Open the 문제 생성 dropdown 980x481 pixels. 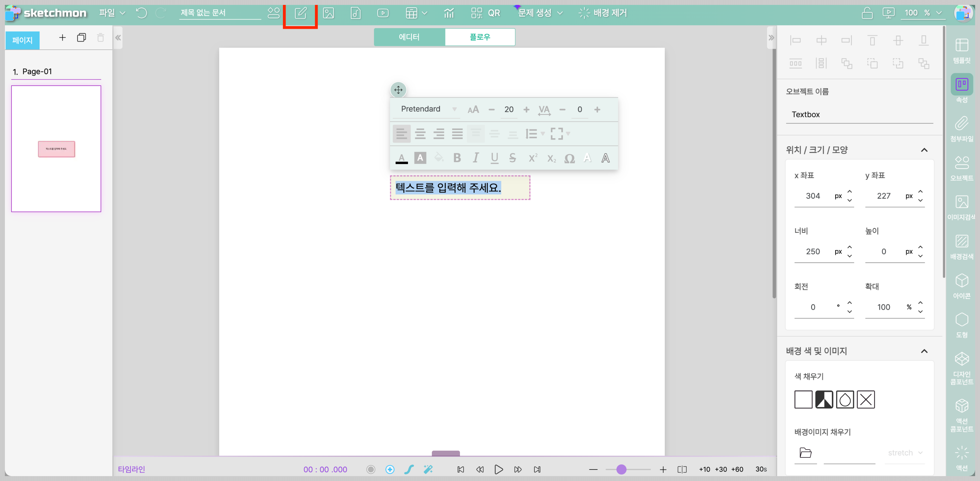[x=540, y=13]
